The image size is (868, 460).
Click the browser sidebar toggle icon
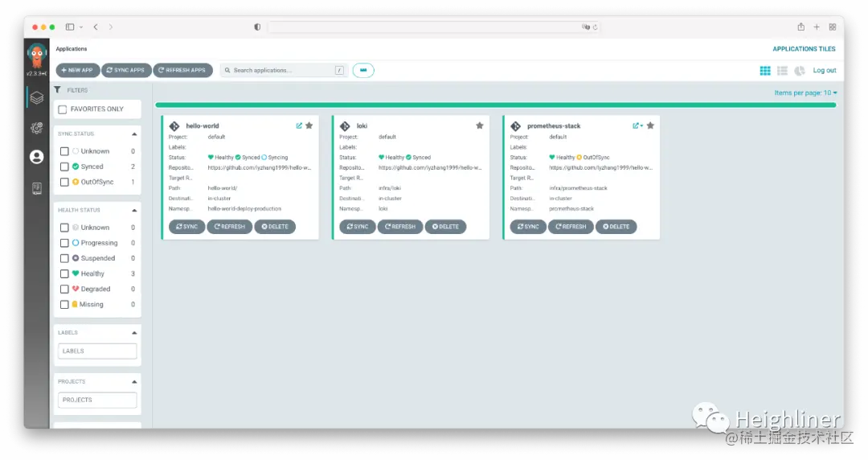pyautogui.click(x=70, y=27)
